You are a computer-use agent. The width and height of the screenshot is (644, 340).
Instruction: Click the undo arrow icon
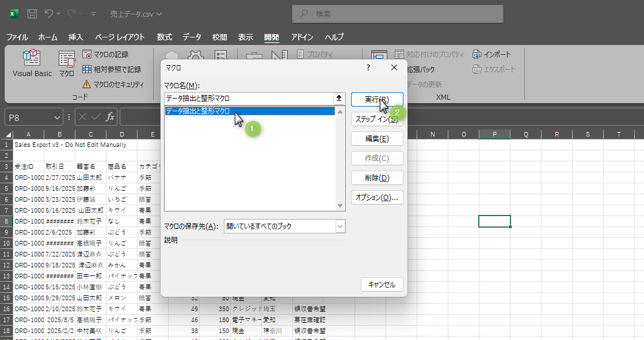tap(49, 13)
